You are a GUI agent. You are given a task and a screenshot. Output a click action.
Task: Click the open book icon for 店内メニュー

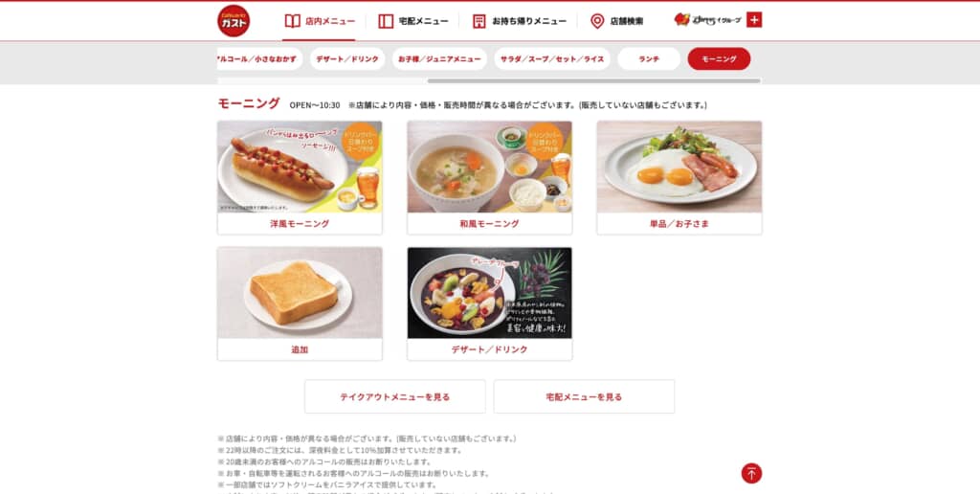click(293, 21)
